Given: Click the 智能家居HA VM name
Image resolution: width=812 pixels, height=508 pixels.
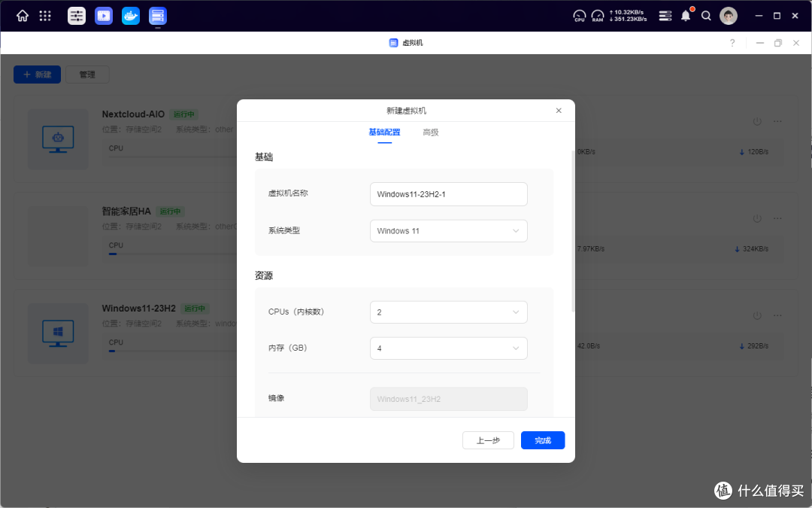Looking at the screenshot, I should [x=126, y=211].
